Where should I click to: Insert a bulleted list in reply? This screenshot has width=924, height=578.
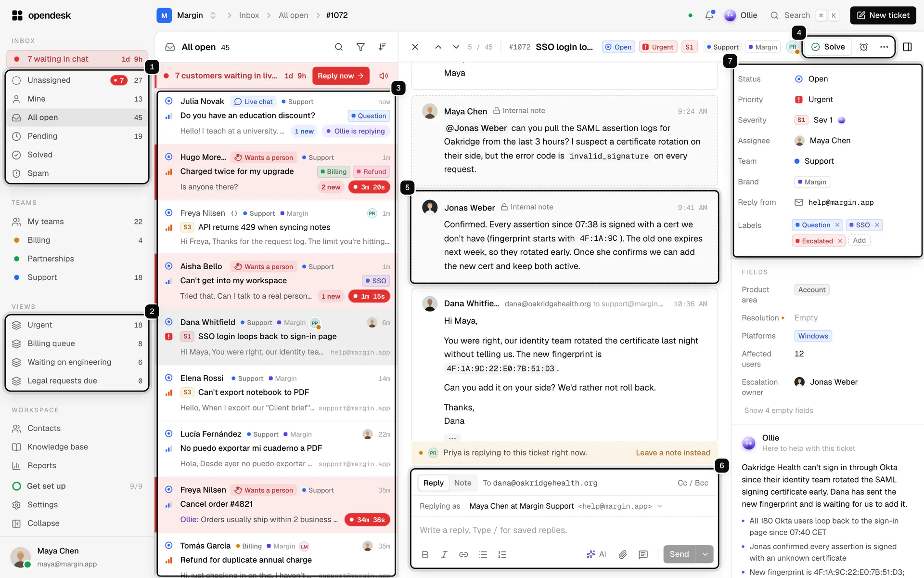(483, 554)
